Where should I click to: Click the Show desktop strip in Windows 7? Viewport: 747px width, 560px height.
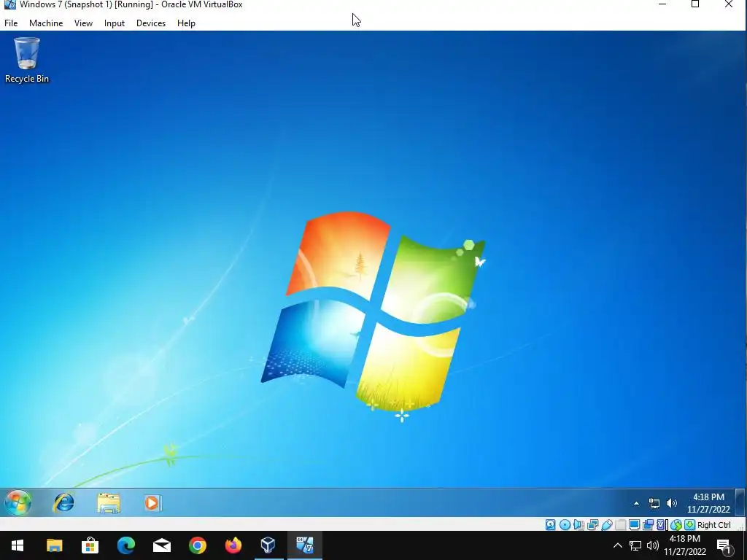click(x=740, y=502)
